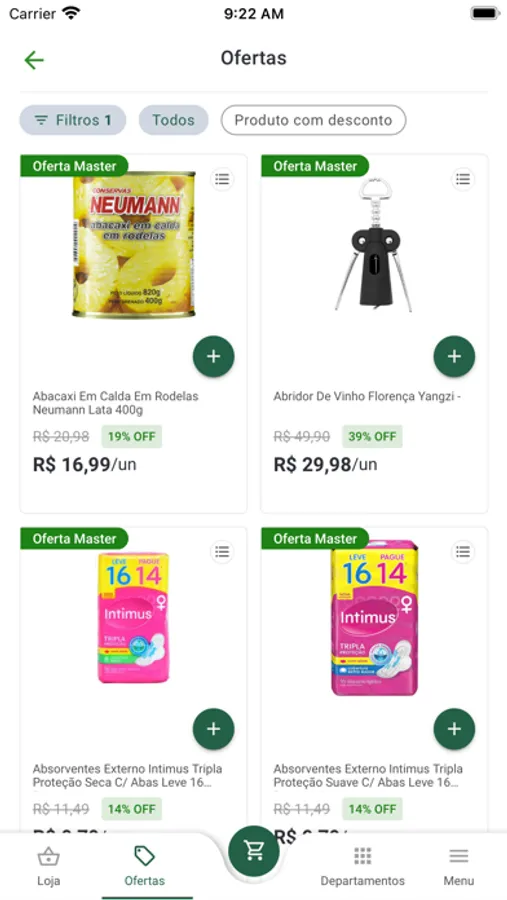The width and height of the screenshot is (507, 900).
Task: Add Abacaxi Neumann to cart
Action: coord(214,356)
